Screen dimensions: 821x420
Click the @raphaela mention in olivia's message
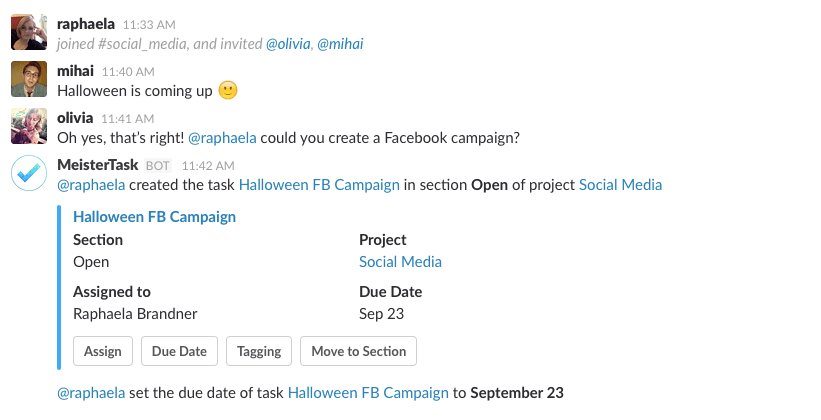pos(222,138)
